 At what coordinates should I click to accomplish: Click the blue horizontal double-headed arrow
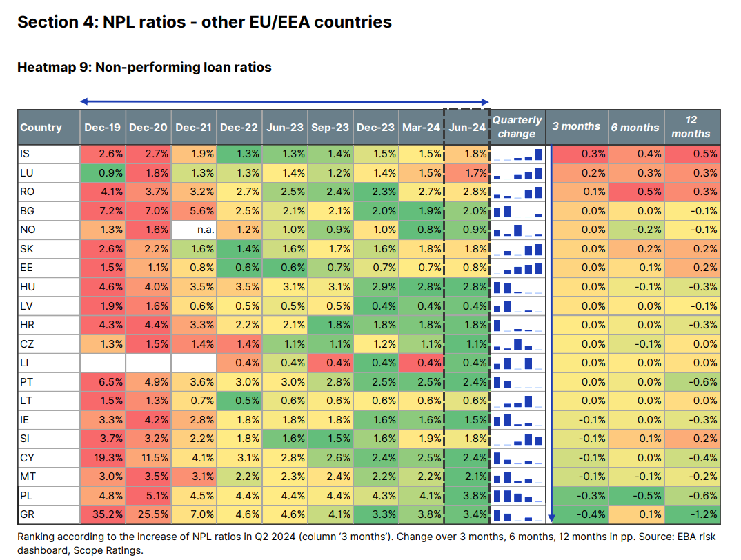point(284,102)
